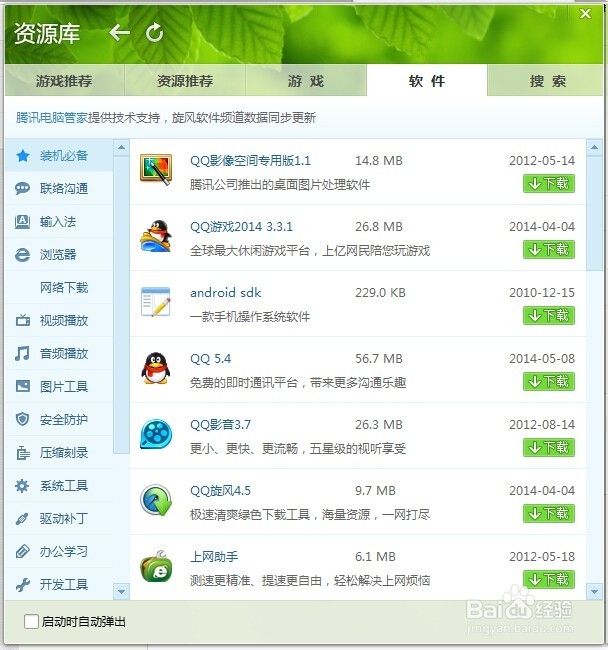Click the category list scroll-up arrow
The width and height of the screenshot is (608, 650).
click(121, 148)
